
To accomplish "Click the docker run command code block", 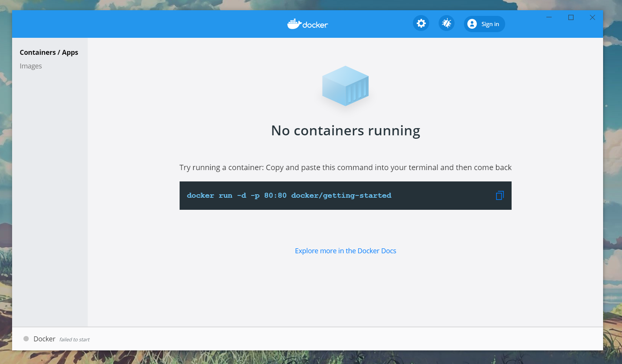I will click(x=346, y=195).
